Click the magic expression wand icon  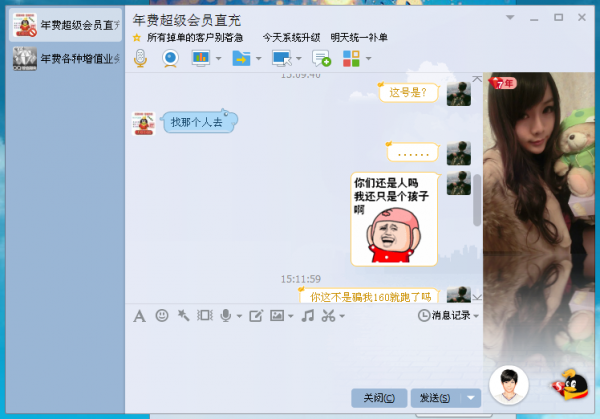tap(183, 316)
